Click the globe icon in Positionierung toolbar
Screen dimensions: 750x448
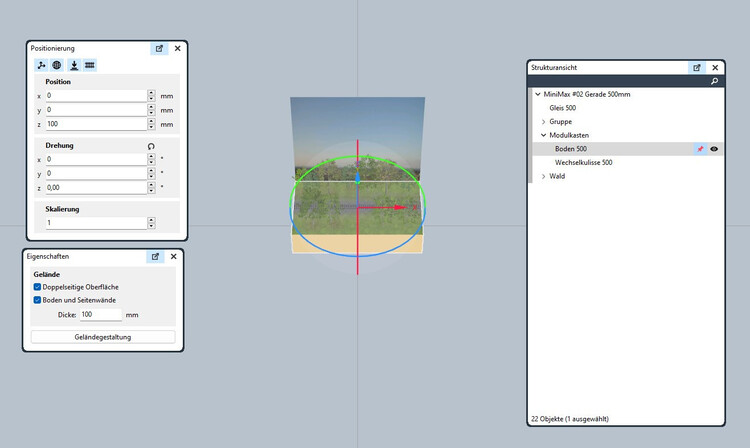(x=57, y=65)
